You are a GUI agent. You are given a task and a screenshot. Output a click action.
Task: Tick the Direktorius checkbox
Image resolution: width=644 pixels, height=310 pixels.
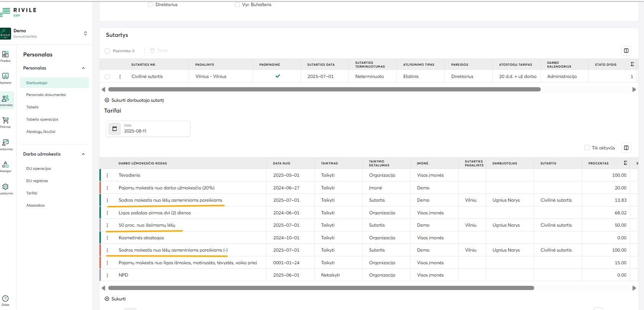(x=151, y=5)
